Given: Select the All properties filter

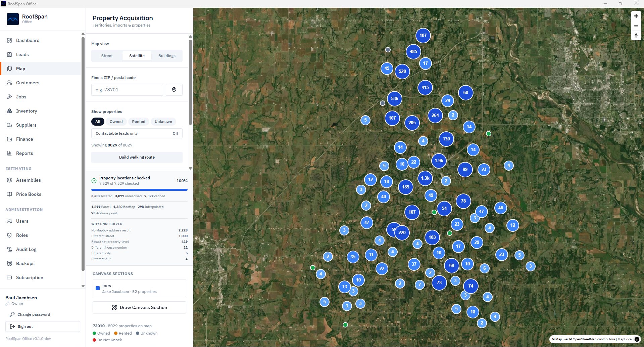Looking at the screenshot, I should click(x=98, y=122).
